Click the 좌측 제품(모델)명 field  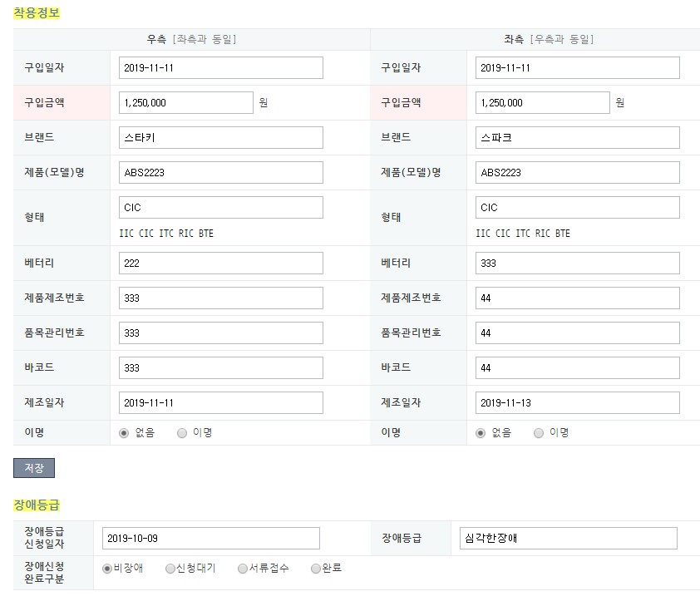point(577,173)
